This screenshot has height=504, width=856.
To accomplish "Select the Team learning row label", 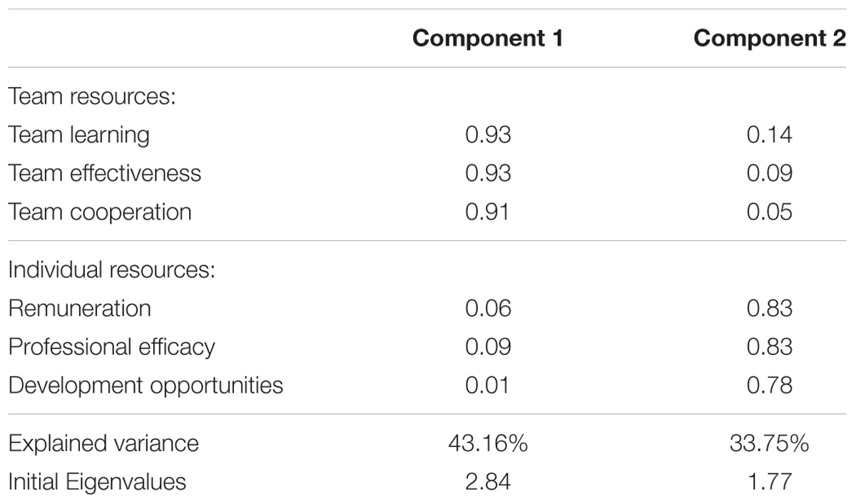I will (79, 135).
